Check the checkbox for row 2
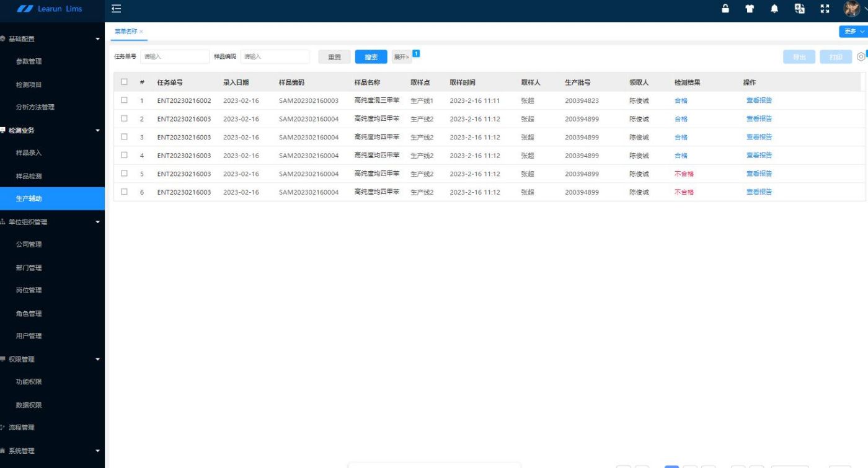 pos(125,118)
